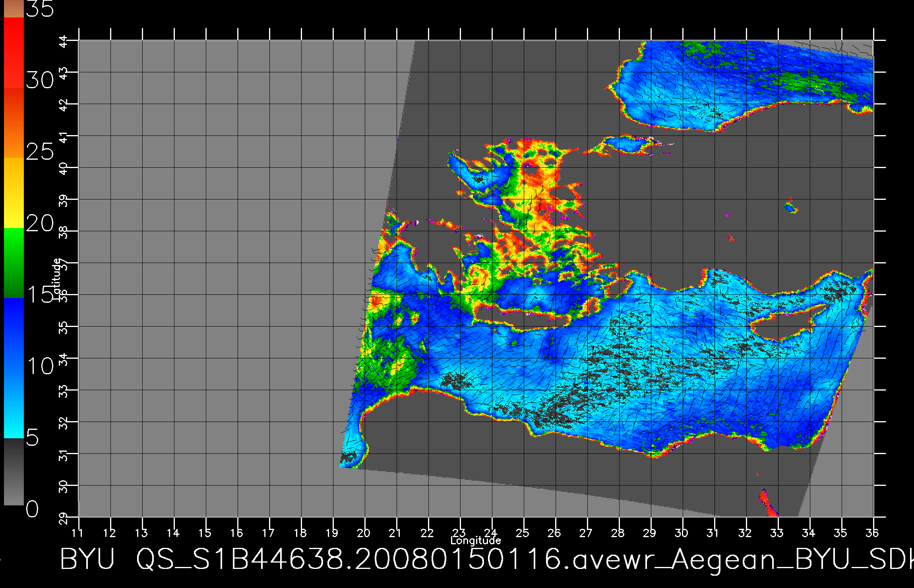Pick the brown top segment of the color bar
This screenshot has height=588, width=914.
coord(14,9)
